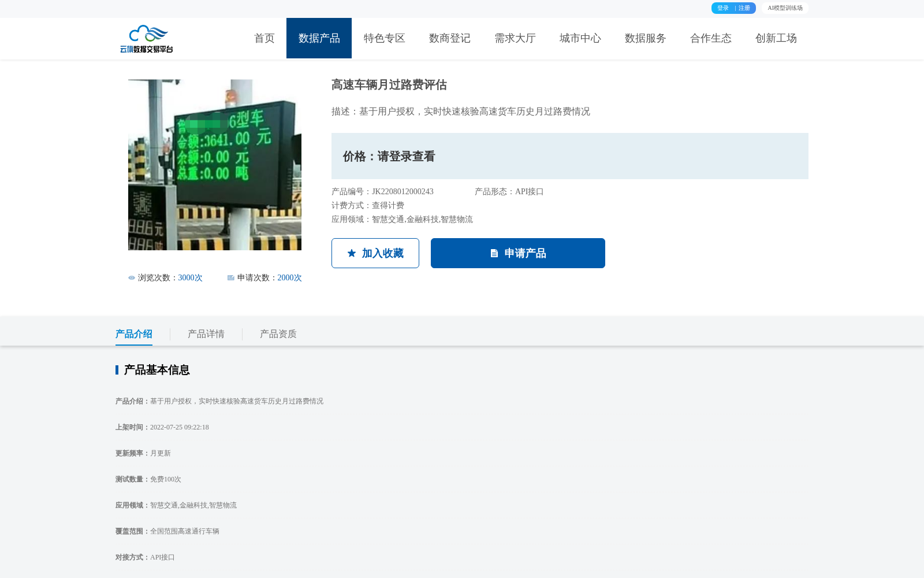The width and height of the screenshot is (924, 578).
Task: Click the 云端数据交易平台 cloud logo
Action: pos(147,39)
